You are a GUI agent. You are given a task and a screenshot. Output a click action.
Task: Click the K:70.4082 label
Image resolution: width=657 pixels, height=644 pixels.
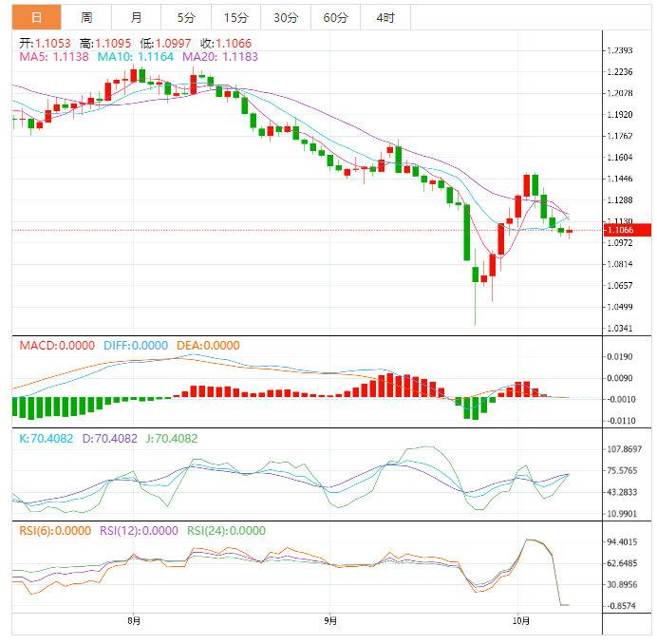pyautogui.click(x=47, y=439)
